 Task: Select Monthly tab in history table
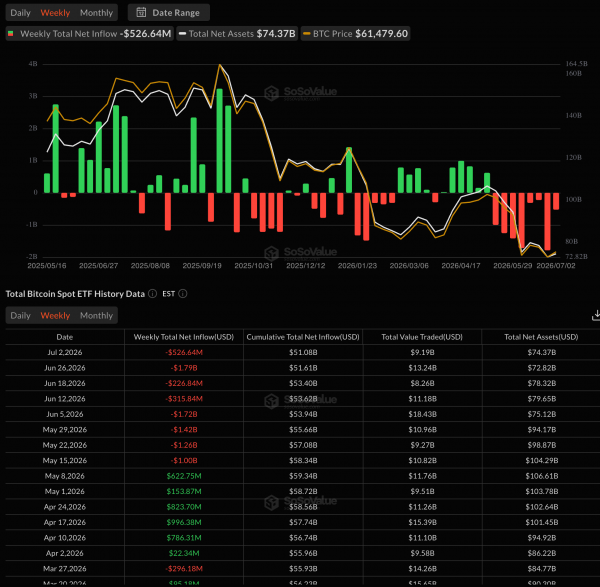96,315
